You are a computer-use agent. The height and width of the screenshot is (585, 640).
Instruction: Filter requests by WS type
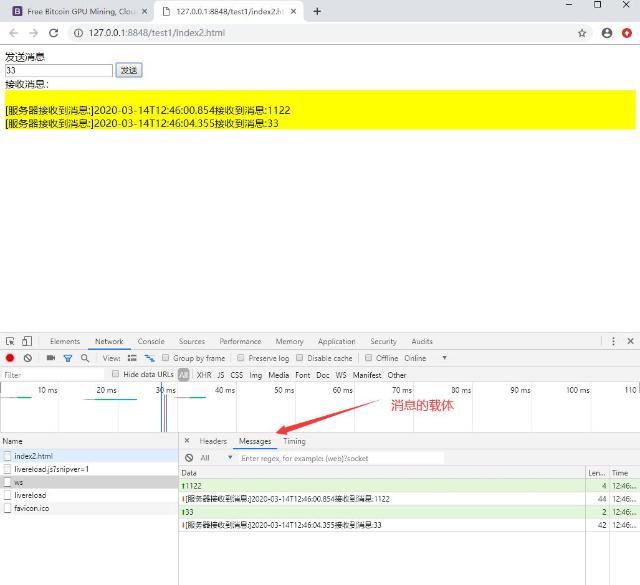[341, 375]
